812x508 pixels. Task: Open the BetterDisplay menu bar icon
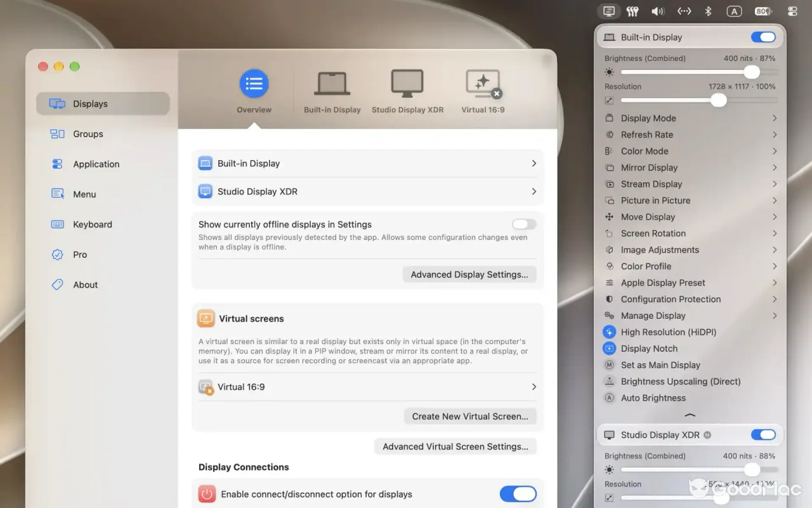[x=609, y=11]
